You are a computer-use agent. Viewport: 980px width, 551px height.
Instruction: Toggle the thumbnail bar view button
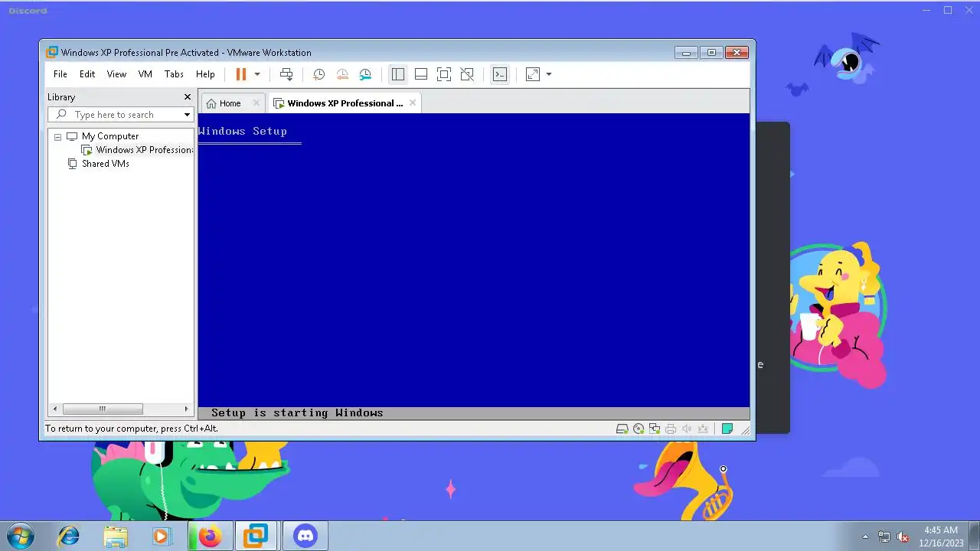tap(421, 74)
